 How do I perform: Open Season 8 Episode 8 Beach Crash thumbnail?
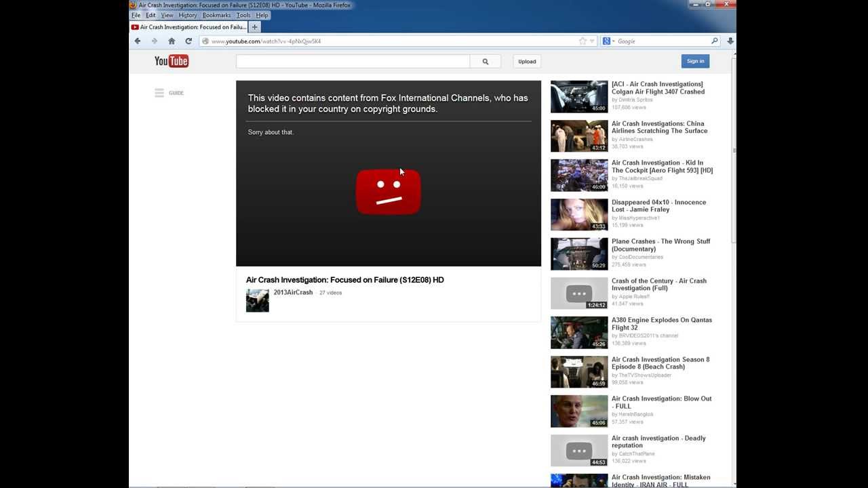click(x=579, y=372)
